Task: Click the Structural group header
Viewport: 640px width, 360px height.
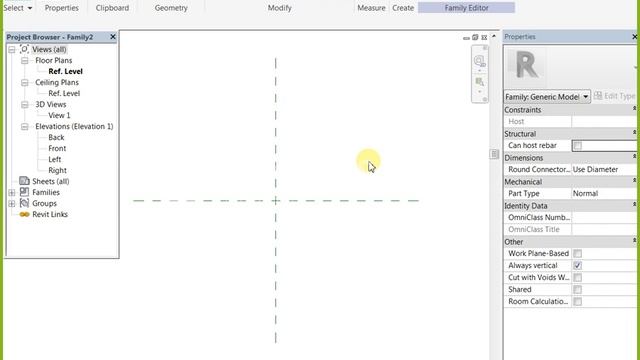Action: tap(570, 133)
